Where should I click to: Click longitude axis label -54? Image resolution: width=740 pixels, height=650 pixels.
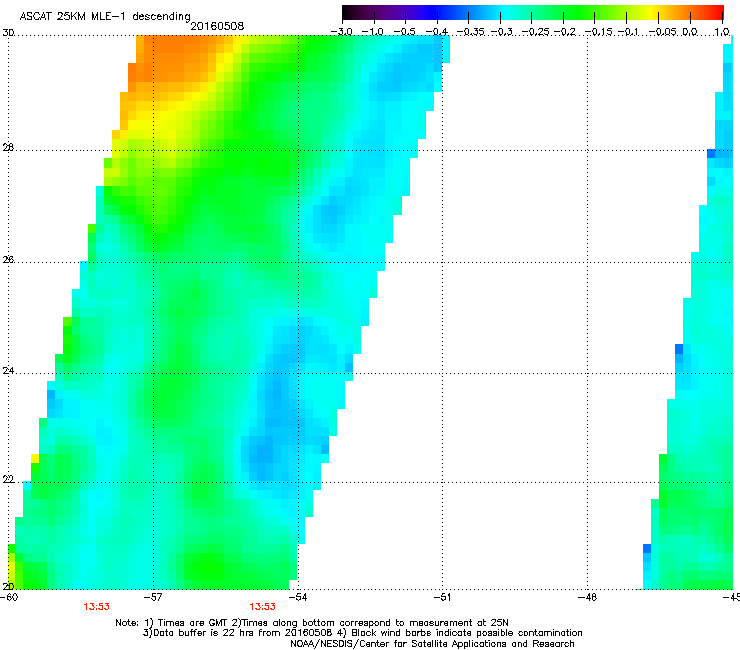click(298, 597)
